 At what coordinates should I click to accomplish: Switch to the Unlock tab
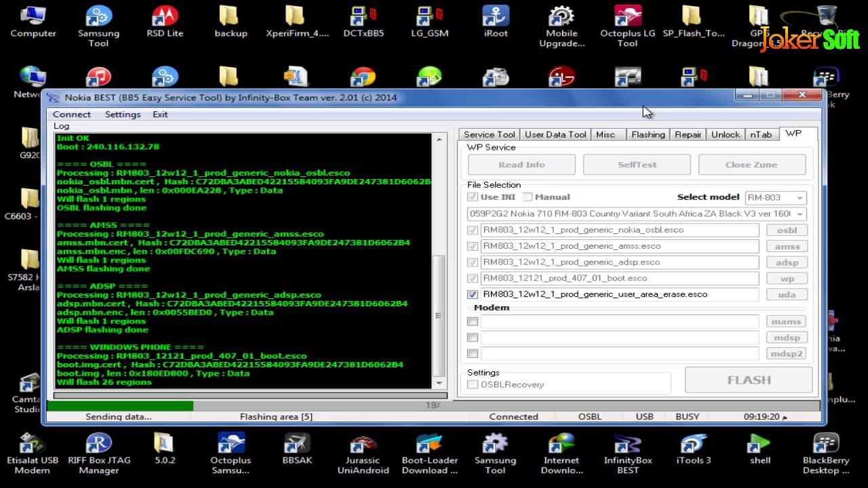[x=725, y=134]
